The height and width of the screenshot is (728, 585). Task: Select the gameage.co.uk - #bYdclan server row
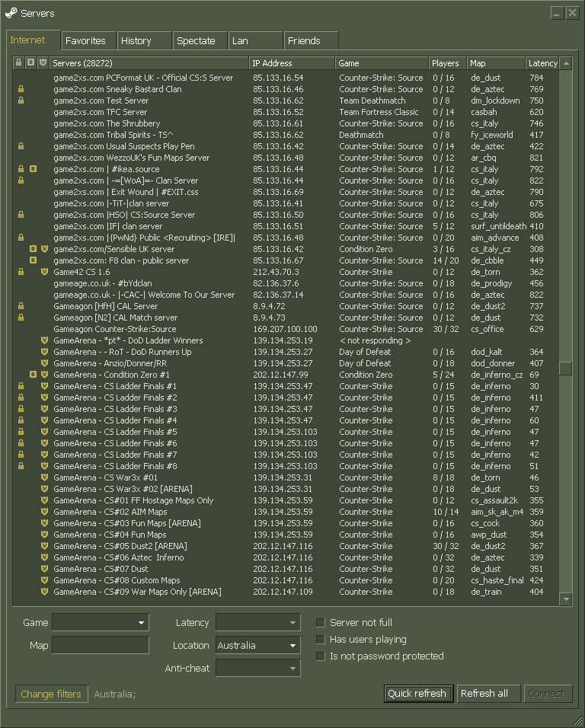tap(286, 283)
